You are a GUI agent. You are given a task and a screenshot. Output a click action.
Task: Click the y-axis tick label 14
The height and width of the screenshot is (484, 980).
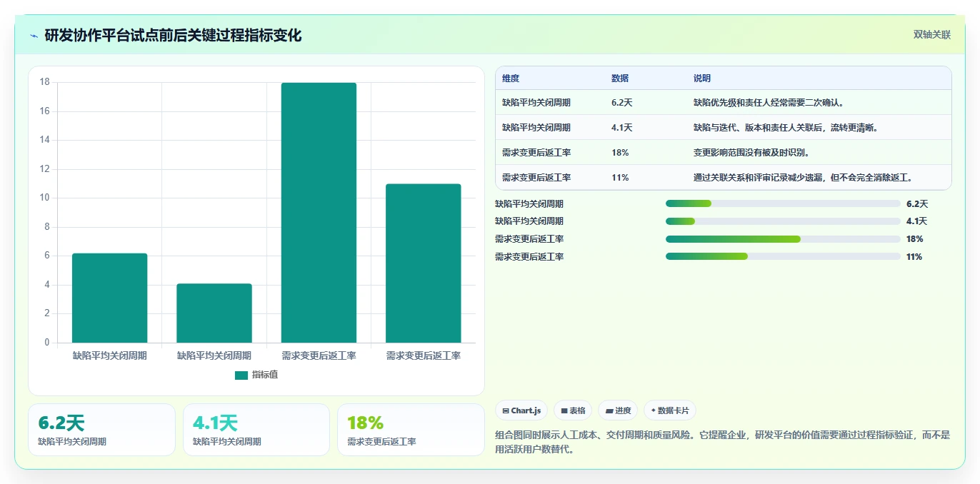click(44, 140)
